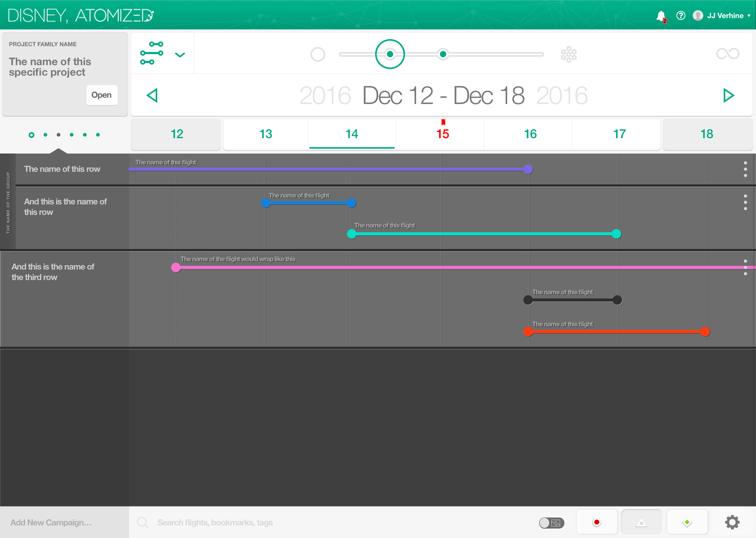Image resolution: width=756 pixels, height=538 pixels.
Task: Click the selected large ring zoom knob
Action: [390, 54]
